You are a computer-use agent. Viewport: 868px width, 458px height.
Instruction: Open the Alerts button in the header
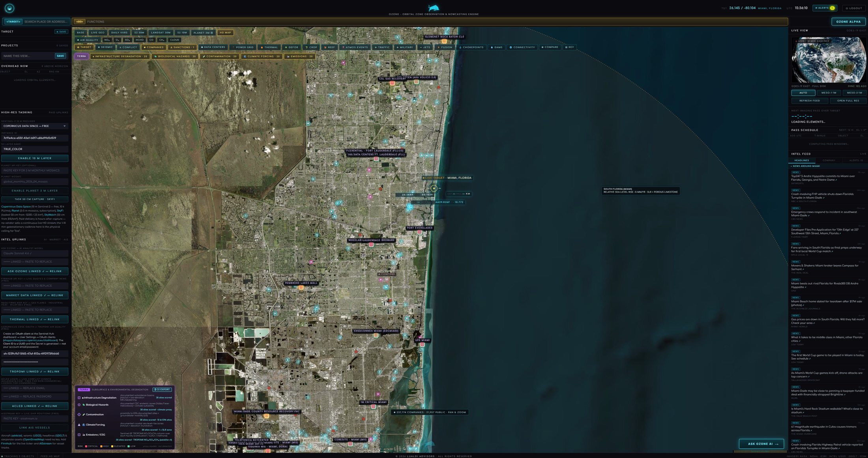[825, 8]
